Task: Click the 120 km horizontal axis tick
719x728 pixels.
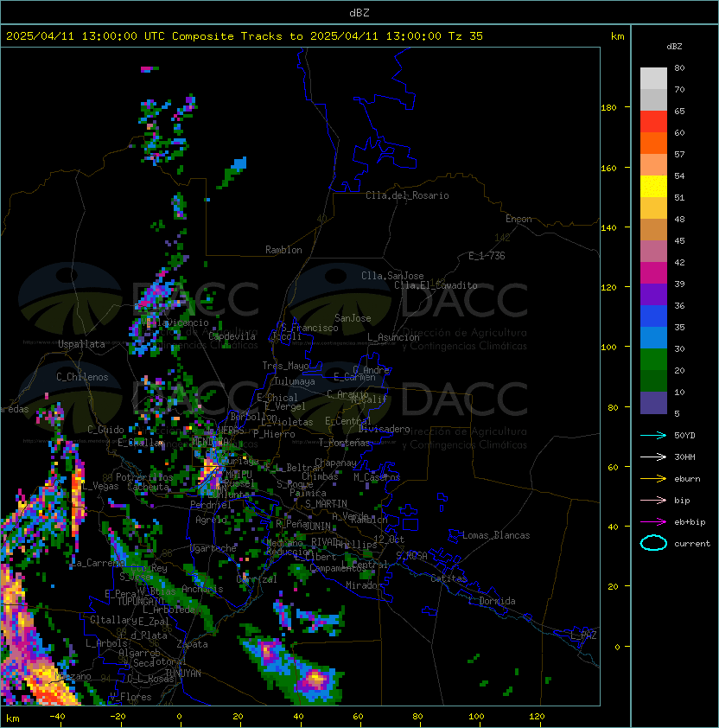Action: [x=537, y=717]
